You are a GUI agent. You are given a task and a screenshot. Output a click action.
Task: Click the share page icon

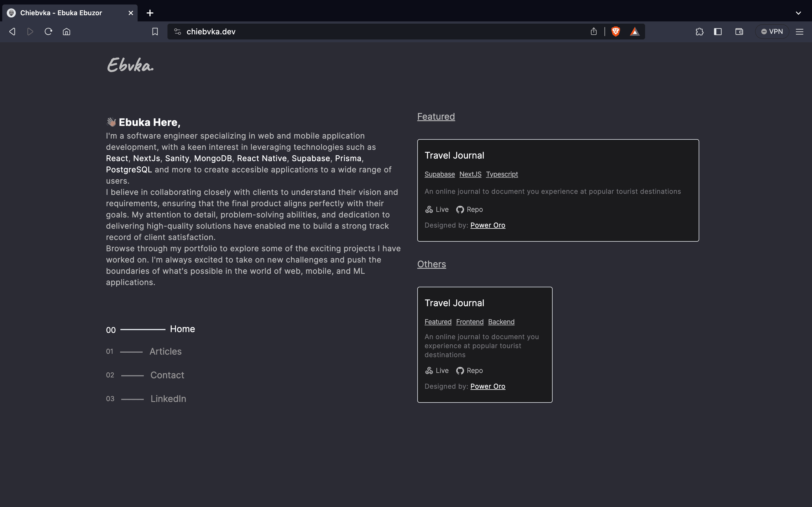[593, 32]
